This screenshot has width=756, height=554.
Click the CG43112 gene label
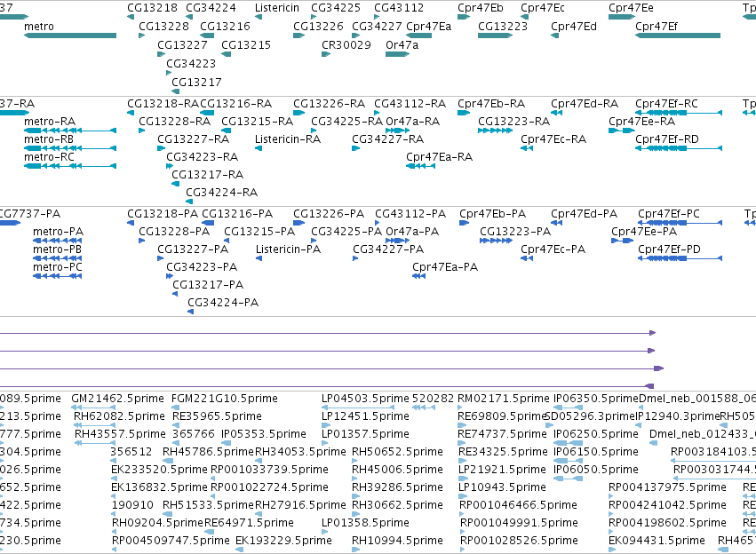(x=399, y=8)
